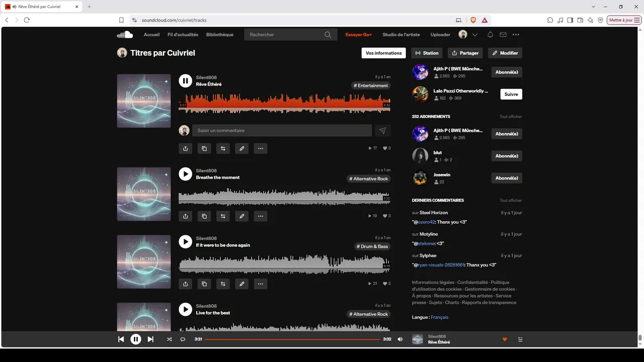Image resolution: width=644 pixels, height=362 pixels.
Task: Edit Breathe the moment with the pencil icon
Action: 242,216
